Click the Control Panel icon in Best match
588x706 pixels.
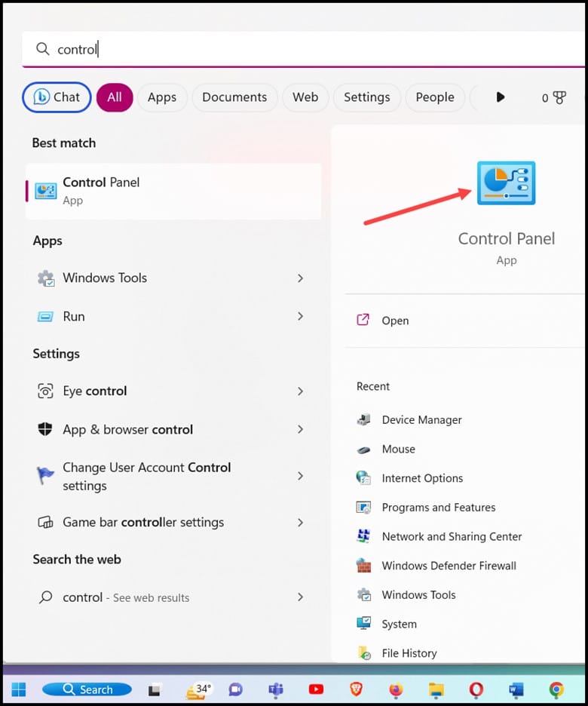(x=46, y=192)
